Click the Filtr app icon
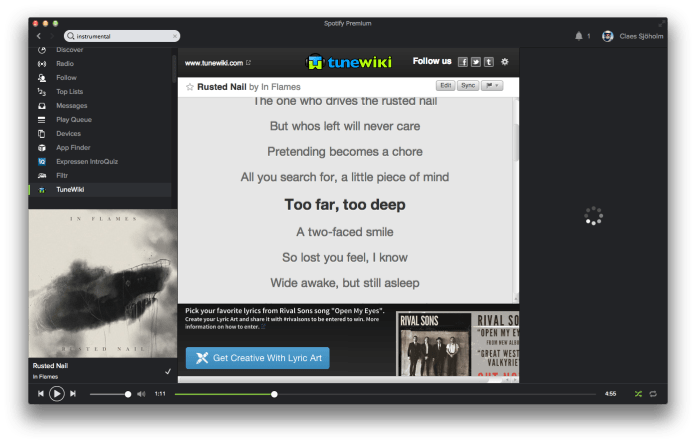 coord(42,175)
